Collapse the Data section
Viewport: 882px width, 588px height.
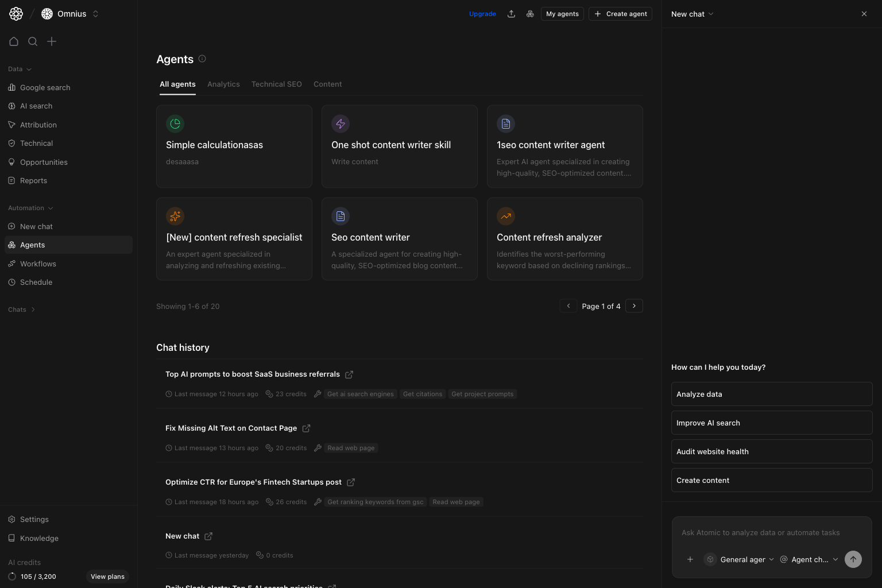[30, 69]
